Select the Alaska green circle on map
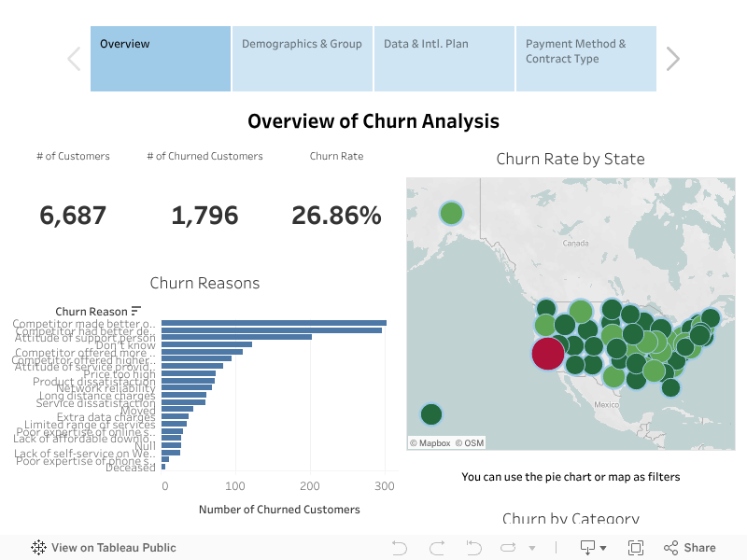 click(x=451, y=213)
